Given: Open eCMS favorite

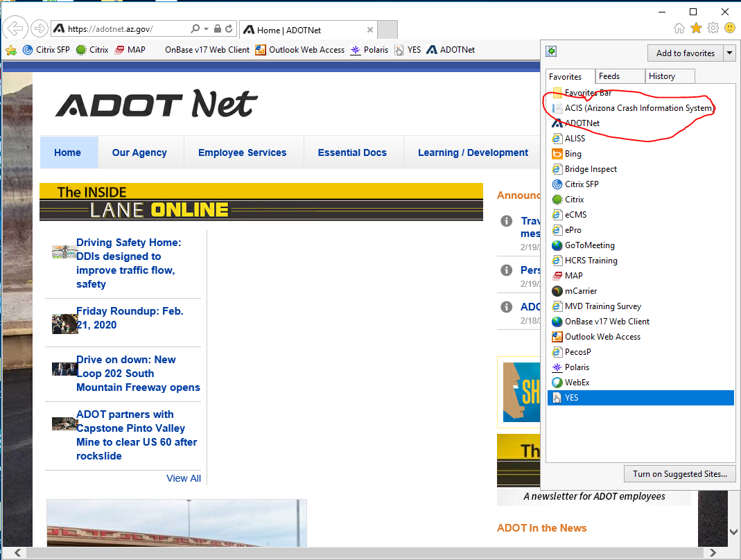Looking at the screenshot, I should click(640, 215).
